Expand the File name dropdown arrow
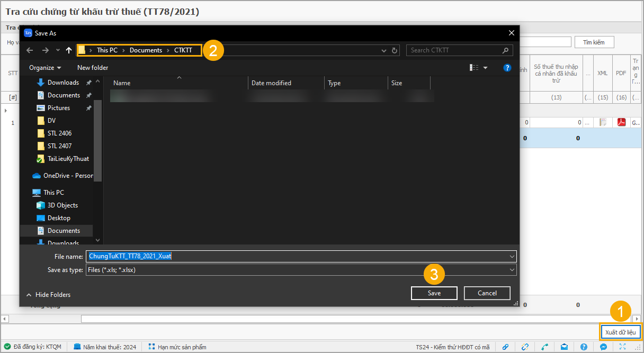 pyautogui.click(x=512, y=256)
